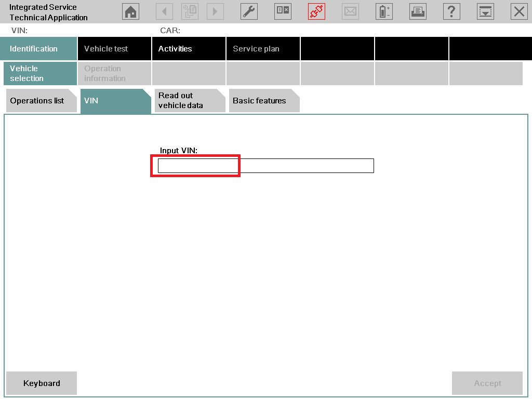Screen dimensions: 532x399
Task: Open the on-screen Keyboard button
Action: [42, 383]
